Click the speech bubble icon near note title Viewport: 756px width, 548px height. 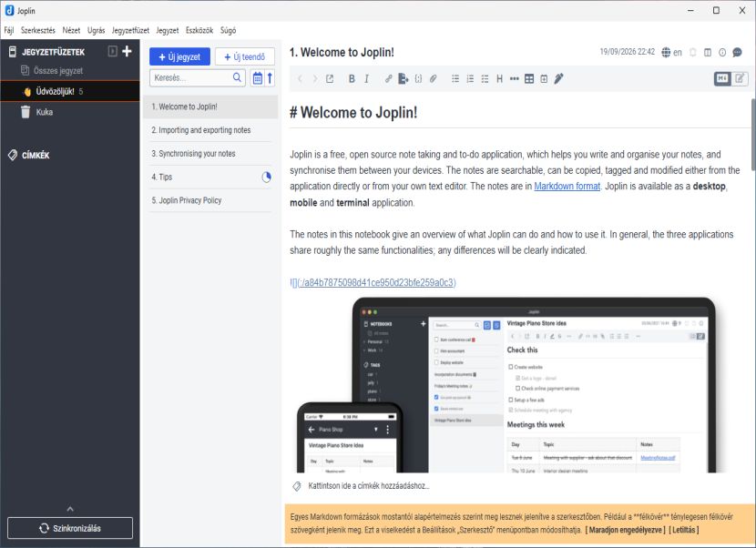pos(737,52)
